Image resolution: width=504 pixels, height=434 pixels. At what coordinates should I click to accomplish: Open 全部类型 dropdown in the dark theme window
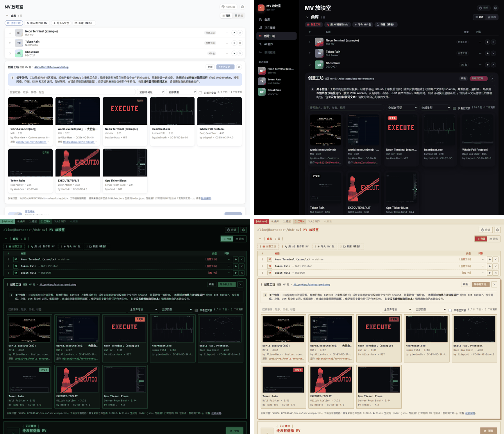tap(435, 108)
